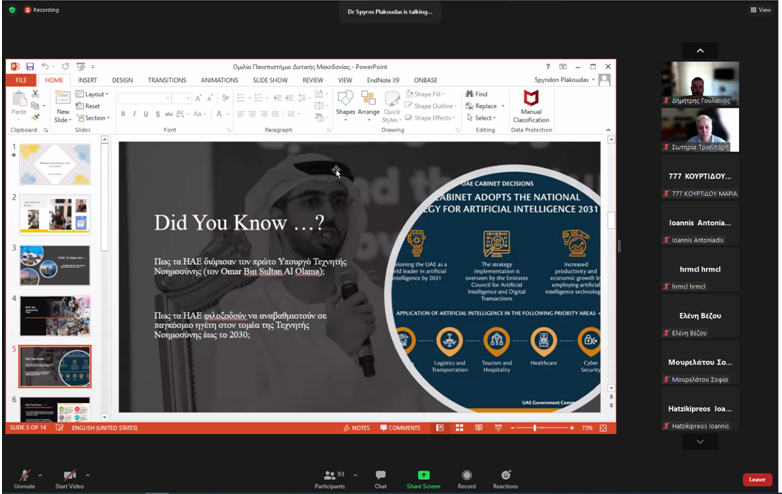The height and width of the screenshot is (494, 782).
Task: Toggle Italic formatting
Action: [134, 114]
